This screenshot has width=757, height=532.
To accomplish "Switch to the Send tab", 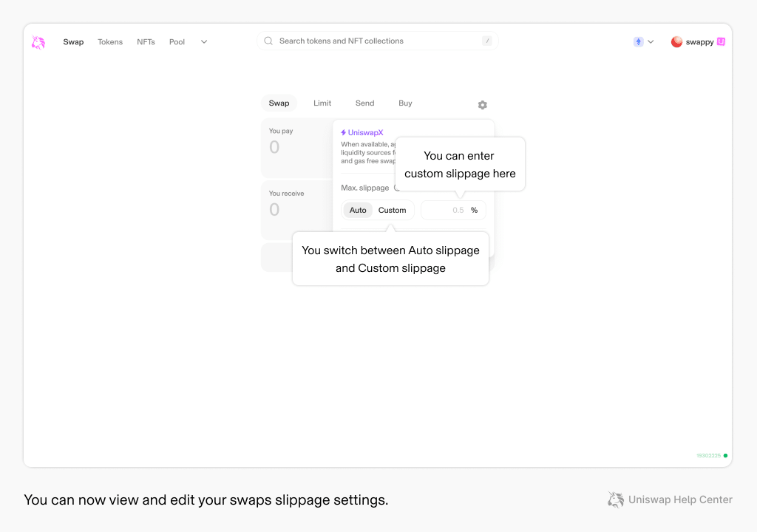I will coord(364,103).
